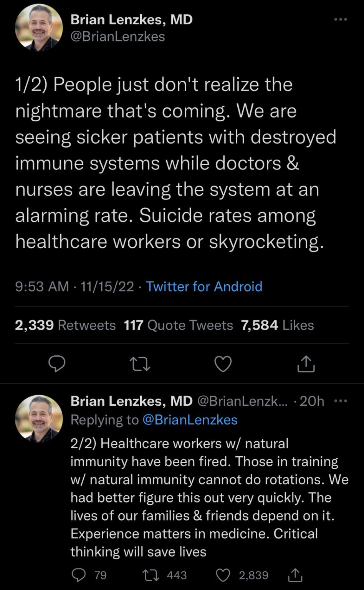This screenshot has height=590, width=364.
Task: Tap the @BrianLenzkes handle under the name
Action: [x=117, y=36]
